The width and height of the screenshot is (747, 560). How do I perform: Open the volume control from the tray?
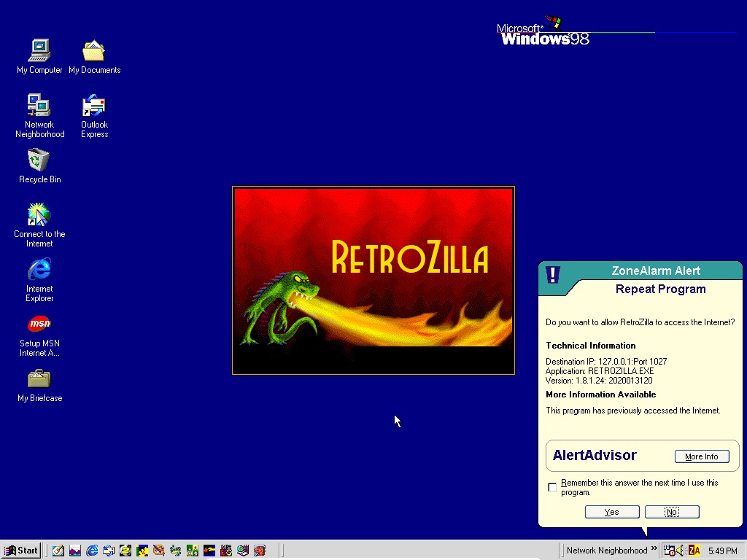tap(680, 551)
